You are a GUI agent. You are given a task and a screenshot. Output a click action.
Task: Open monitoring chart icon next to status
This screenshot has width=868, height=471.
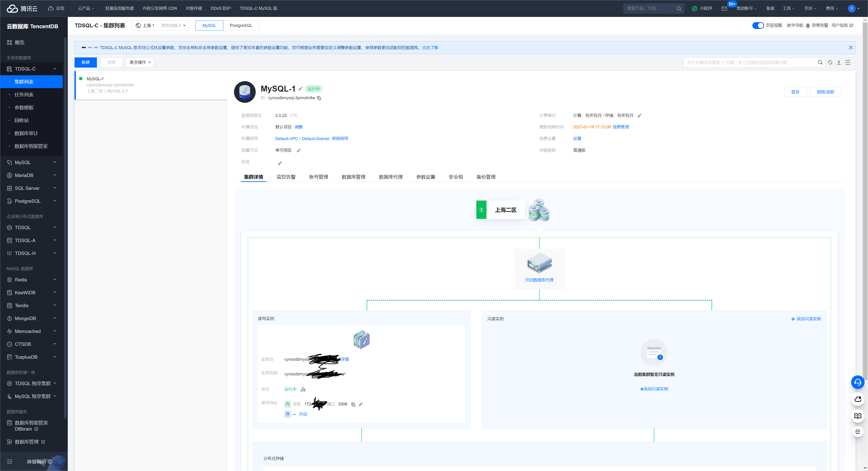303,389
